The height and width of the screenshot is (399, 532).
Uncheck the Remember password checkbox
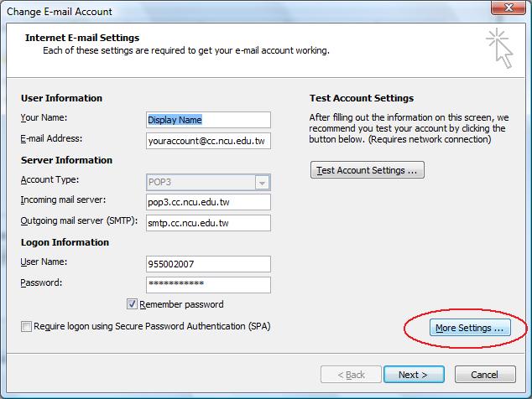[132, 304]
